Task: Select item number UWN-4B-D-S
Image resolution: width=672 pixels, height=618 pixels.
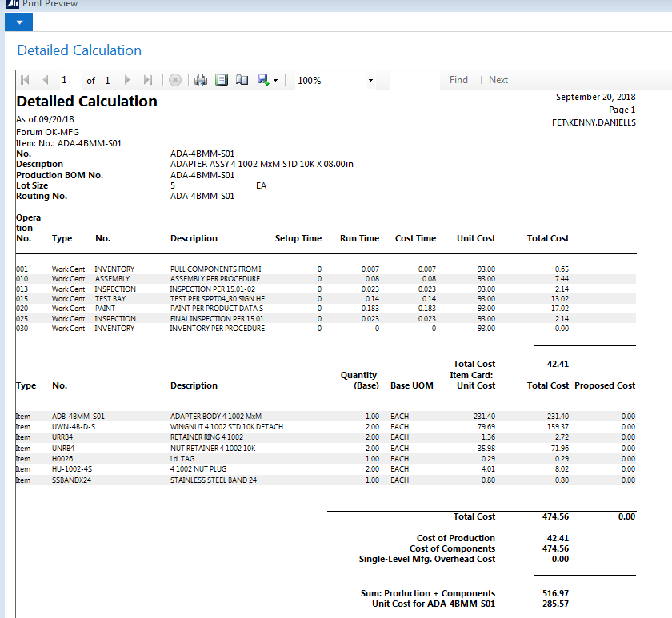Action: point(74,427)
